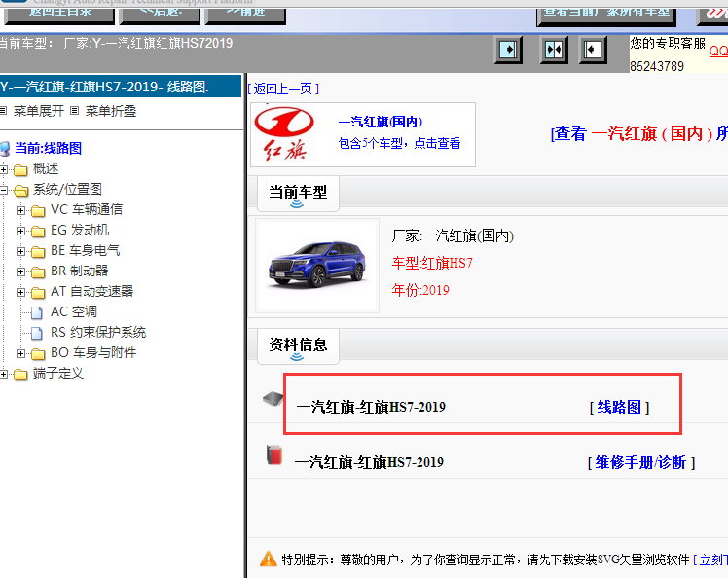Select the 资料信息 tab
Image resolution: width=728 pixels, height=578 pixels.
pyautogui.click(x=298, y=345)
